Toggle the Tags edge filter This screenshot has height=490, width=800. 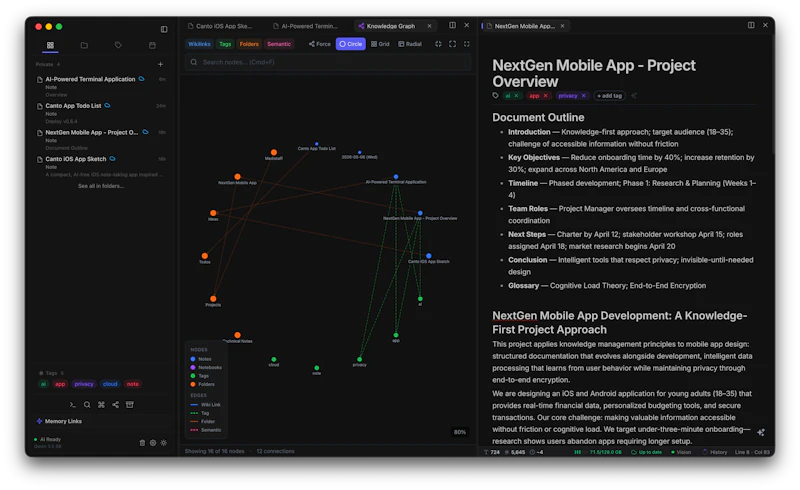tap(225, 44)
